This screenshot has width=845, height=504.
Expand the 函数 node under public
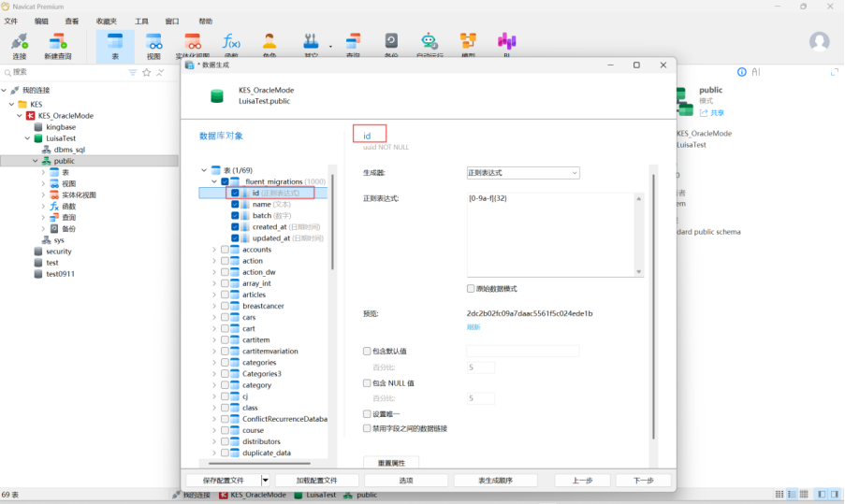click(x=43, y=206)
